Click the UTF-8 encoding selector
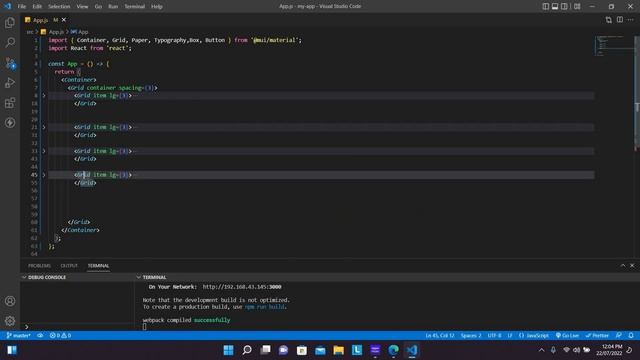 [494, 336]
